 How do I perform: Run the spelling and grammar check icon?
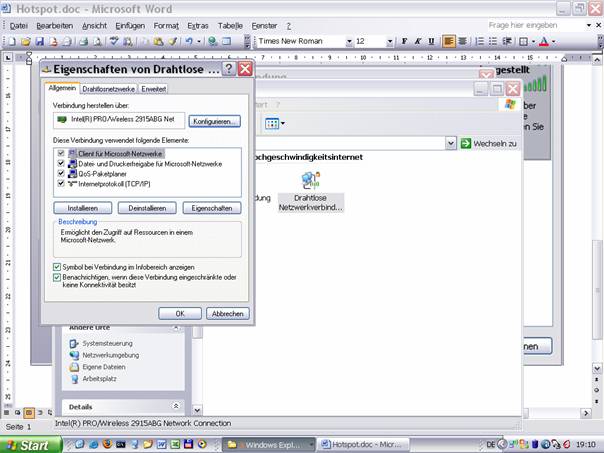click(114, 41)
